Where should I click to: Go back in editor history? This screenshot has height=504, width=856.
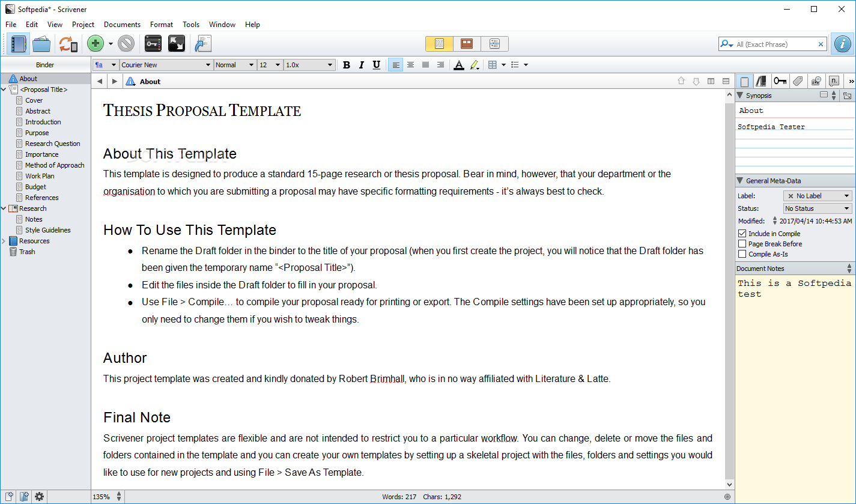(x=100, y=82)
